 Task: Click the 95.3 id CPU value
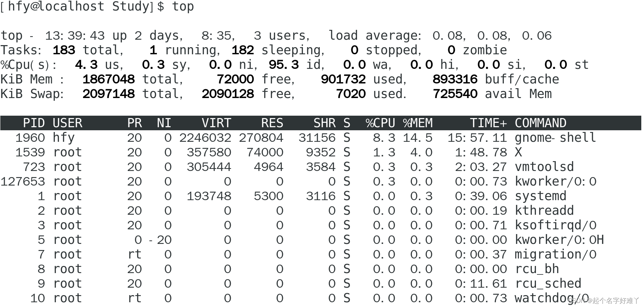coord(284,65)
